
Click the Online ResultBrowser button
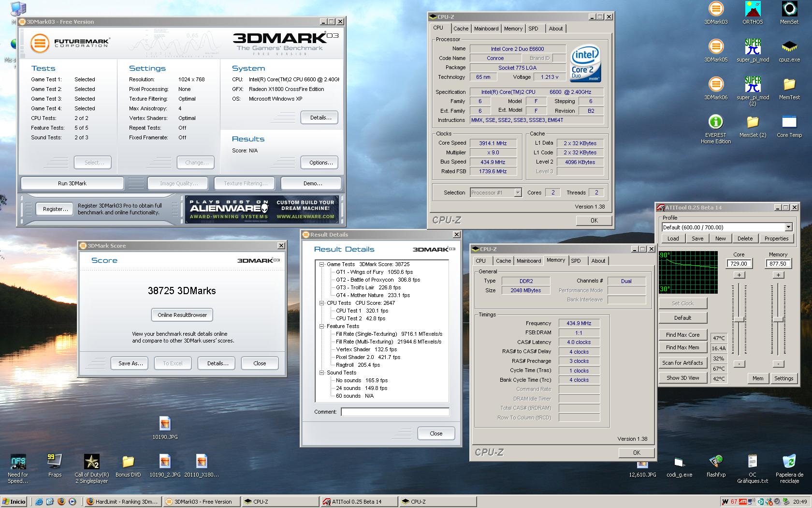[182, 315]
